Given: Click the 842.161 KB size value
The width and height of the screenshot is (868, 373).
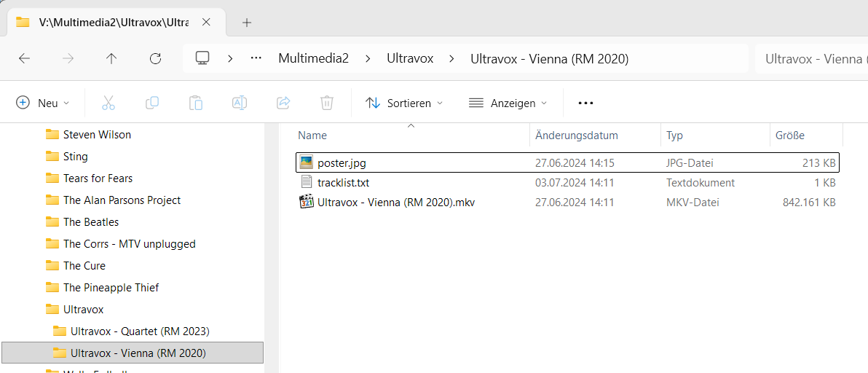Looking at the screenshot, I should (x=809, y=203).
